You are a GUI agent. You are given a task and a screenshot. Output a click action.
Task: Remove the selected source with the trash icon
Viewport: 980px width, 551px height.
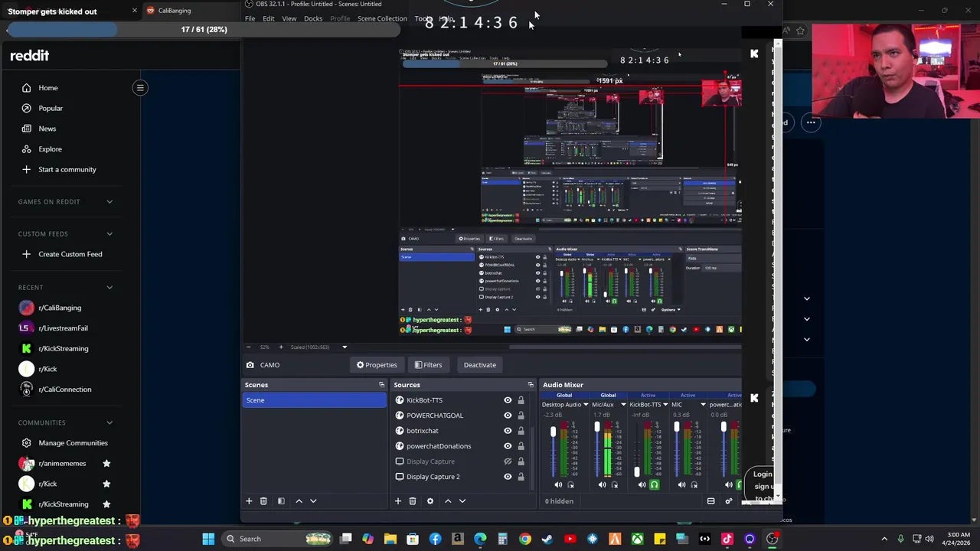(x=412, y=501)
